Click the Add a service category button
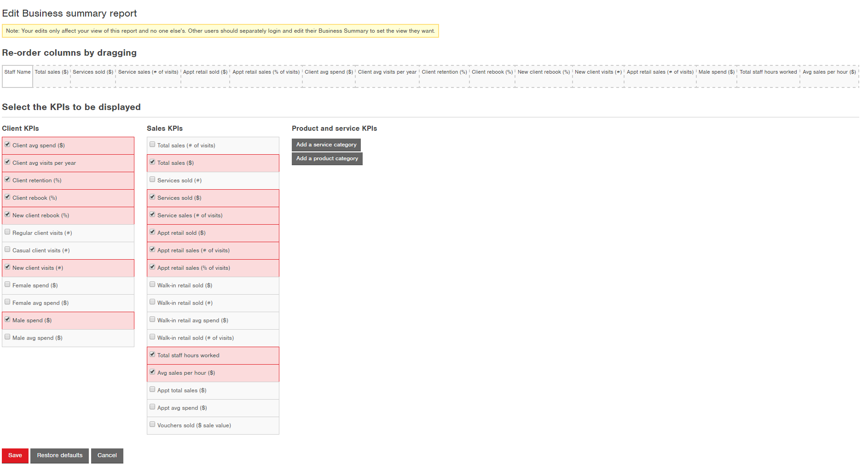This screenshot has width=868, height=465. tap(326, 145)
